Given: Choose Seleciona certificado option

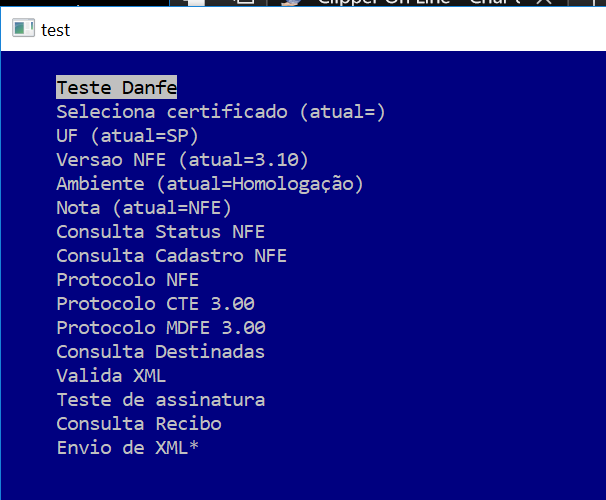Looking at the screenshot, I should (x=220, y=112).
